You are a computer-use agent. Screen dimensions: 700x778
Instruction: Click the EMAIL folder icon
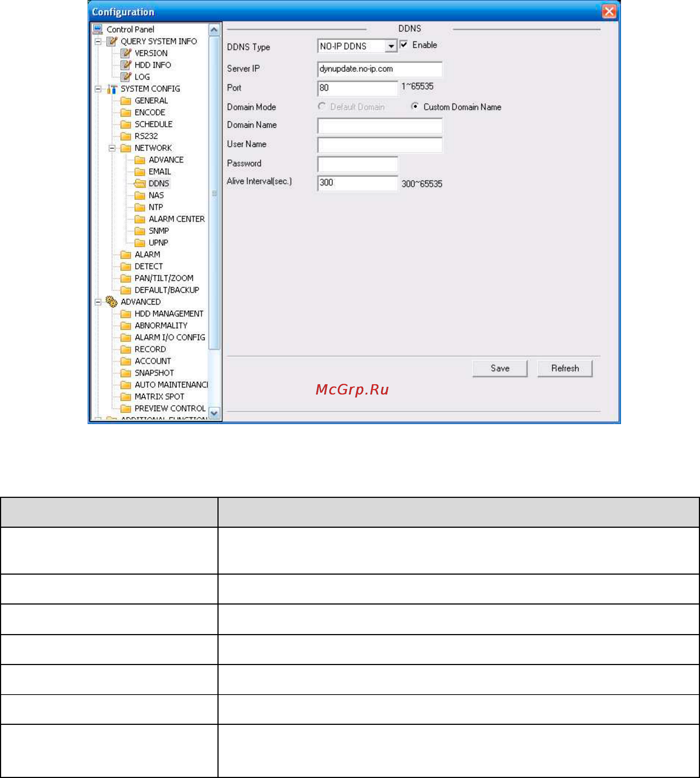[x=140, y=172]
